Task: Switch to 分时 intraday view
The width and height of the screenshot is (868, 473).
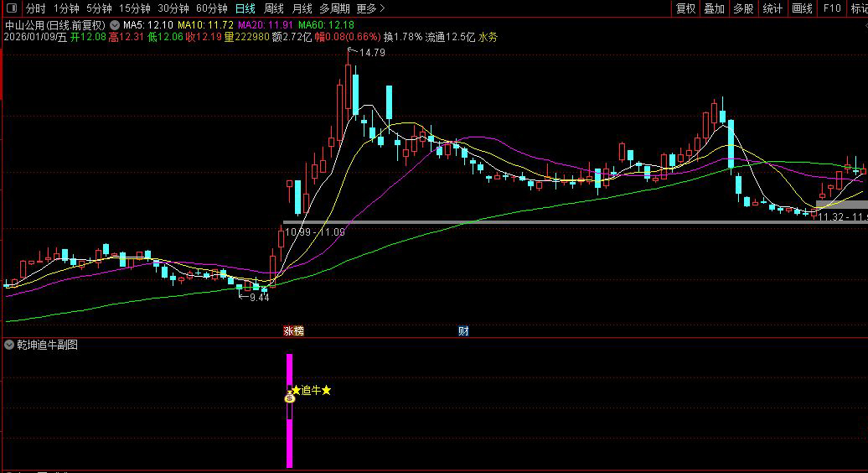Action: [x=36, y=8]
